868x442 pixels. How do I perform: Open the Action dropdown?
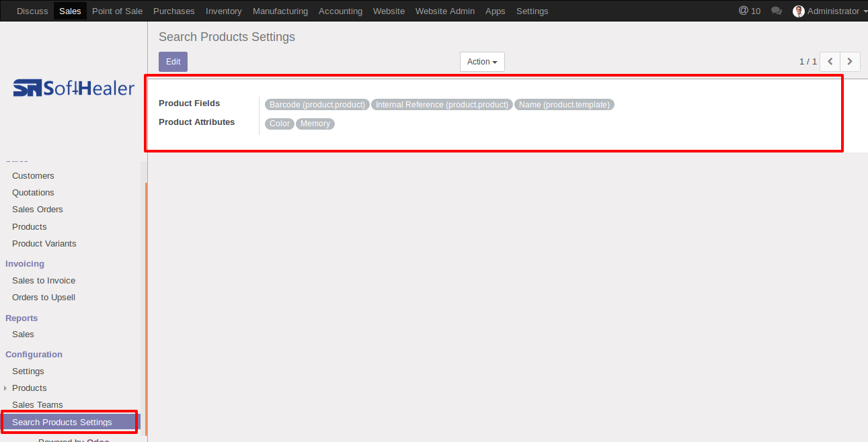(x=482, y=62)
